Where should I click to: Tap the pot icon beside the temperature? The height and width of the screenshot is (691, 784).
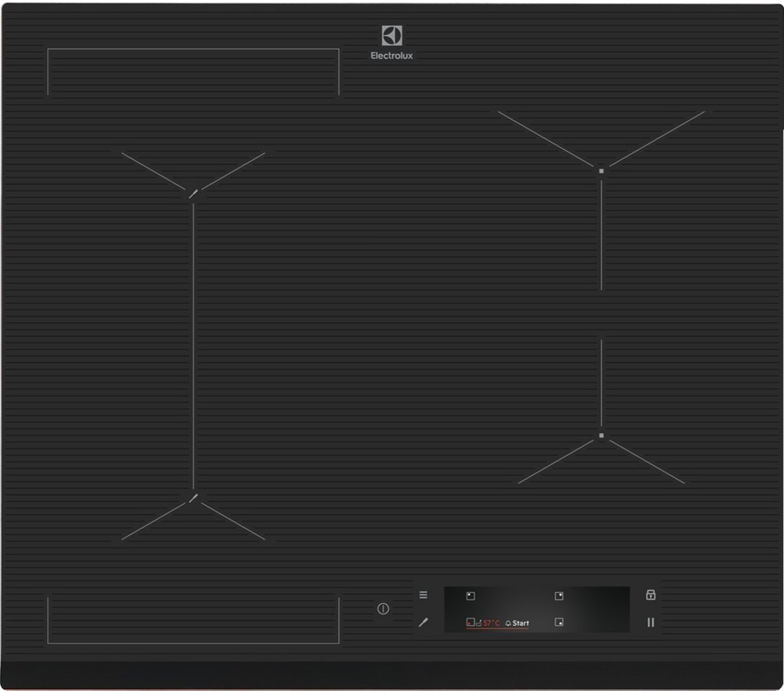coord(479,623)
